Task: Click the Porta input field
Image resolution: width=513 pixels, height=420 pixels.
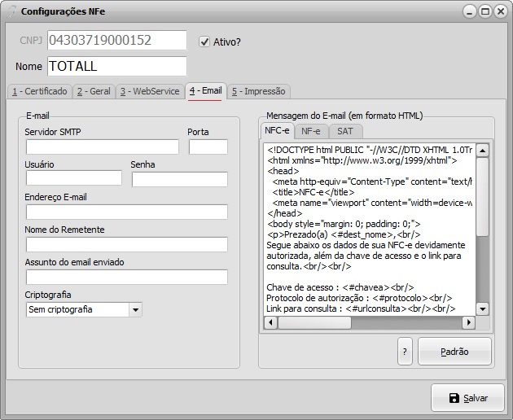Action: point(208,147)
